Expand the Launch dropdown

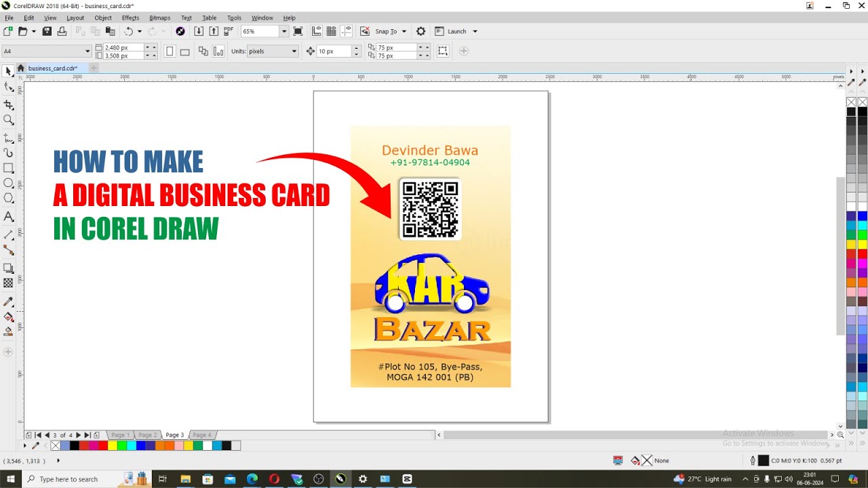click(475, 31)
